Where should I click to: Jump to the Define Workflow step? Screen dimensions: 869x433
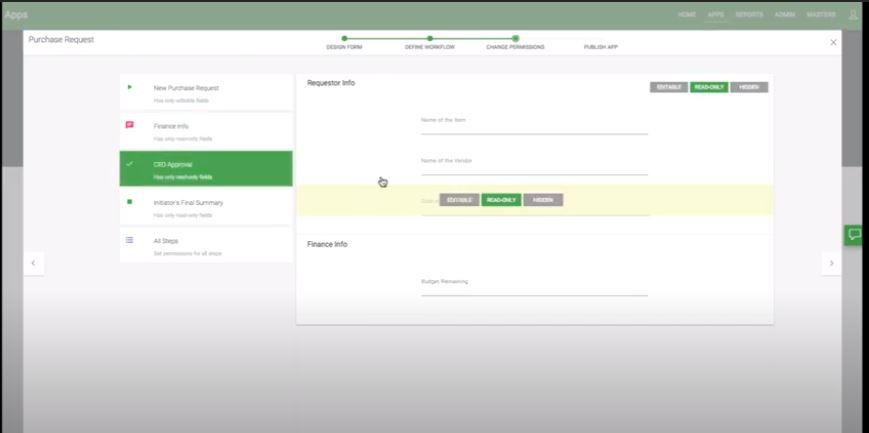[x=430, y=43]
